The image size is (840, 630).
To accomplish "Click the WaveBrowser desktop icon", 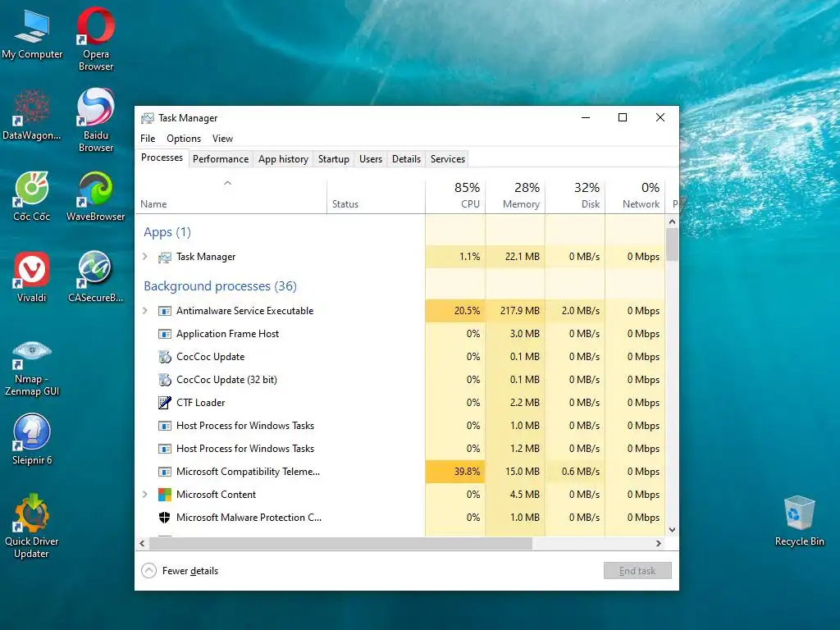I will [x=95, y=195].
